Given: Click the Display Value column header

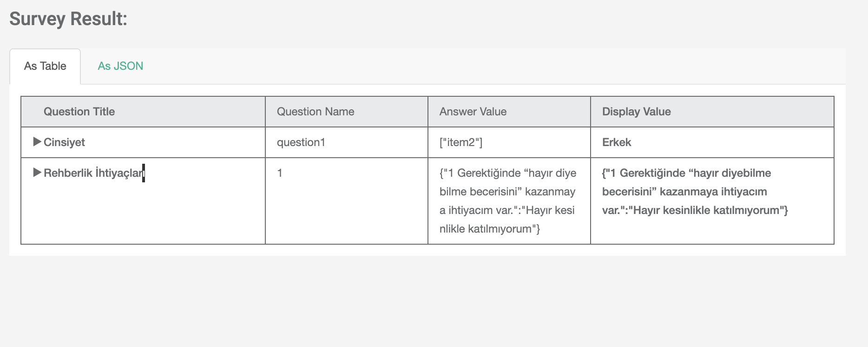Looking at the screenshot, I should pos(636,111).
